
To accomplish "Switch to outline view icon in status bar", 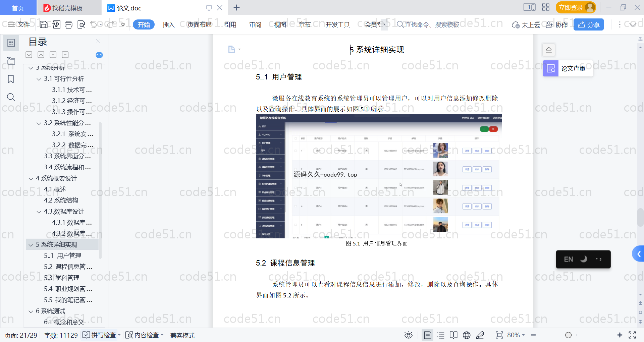I will 441,335.
